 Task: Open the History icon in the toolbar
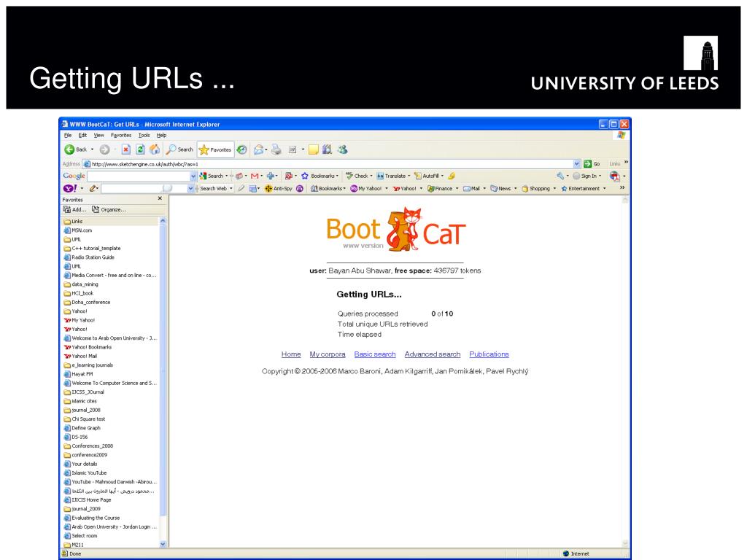pyautogui.click(x=242, y=149)
